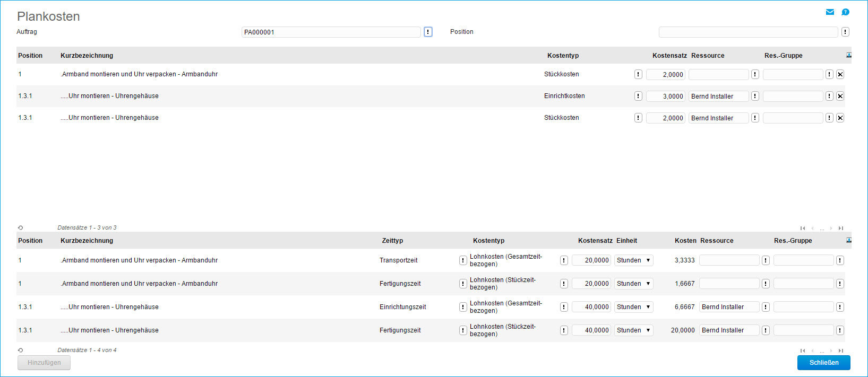The image size is (868, 377).
Task: Open Res.-Gruppe lookup in Uhr montieren Stückkosten row
Action: click(x=829, y=118)
